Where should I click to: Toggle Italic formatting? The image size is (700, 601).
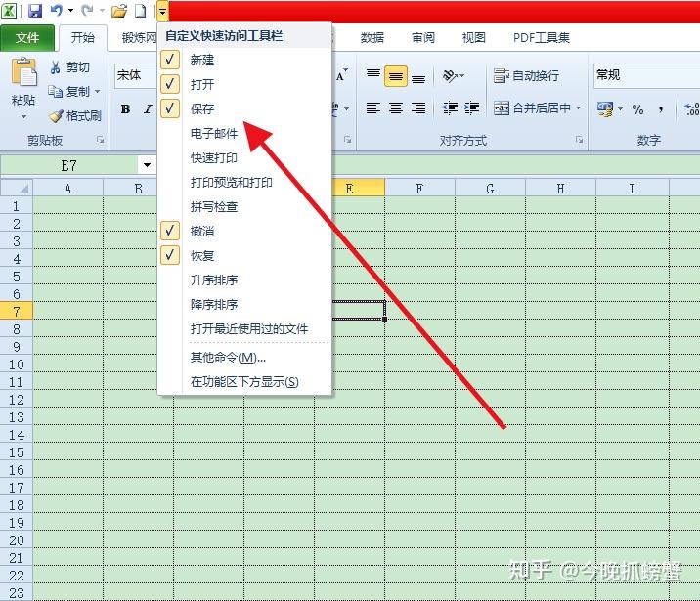pos(148,108)
